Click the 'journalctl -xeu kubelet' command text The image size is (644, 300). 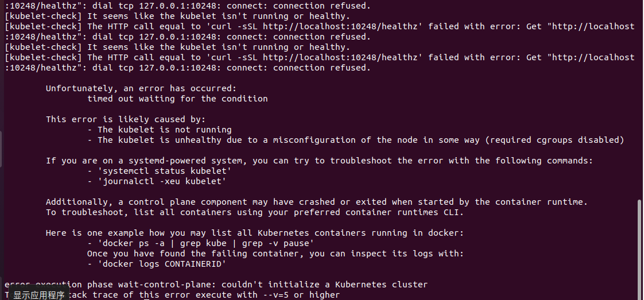point(162,181)
